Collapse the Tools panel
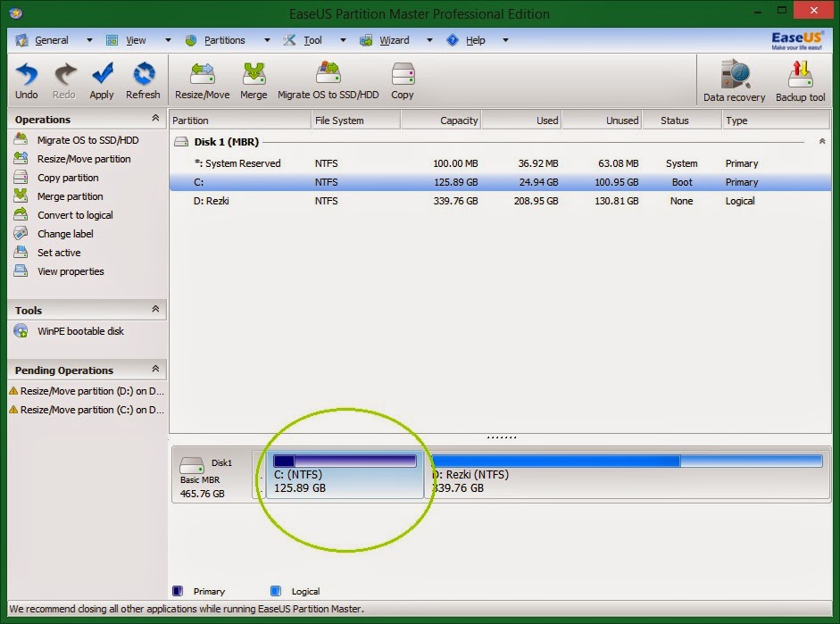The height and width of the screenshot is (624, 840). coord(155,309)
